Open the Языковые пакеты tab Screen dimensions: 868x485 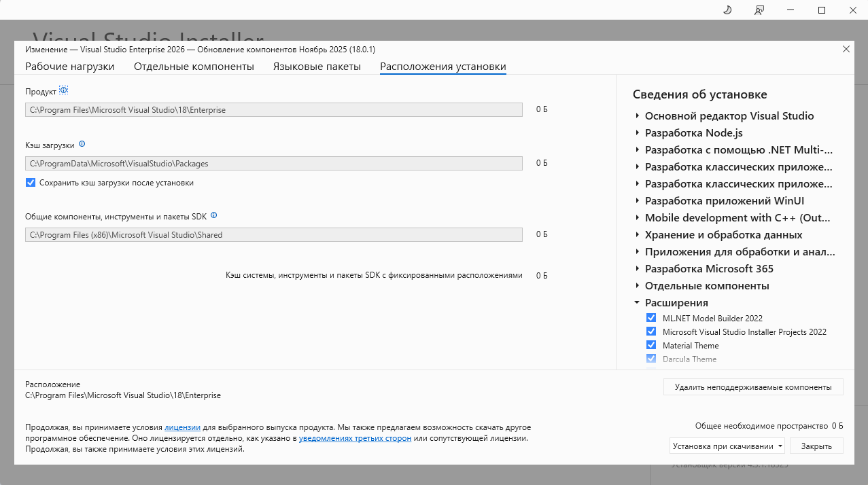[x=317, y=67]
